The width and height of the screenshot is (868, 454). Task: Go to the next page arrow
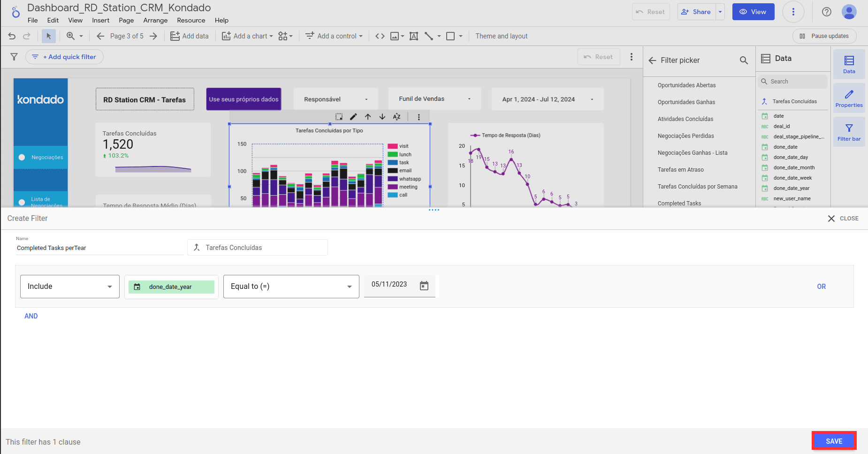click(x=153, y=36)
